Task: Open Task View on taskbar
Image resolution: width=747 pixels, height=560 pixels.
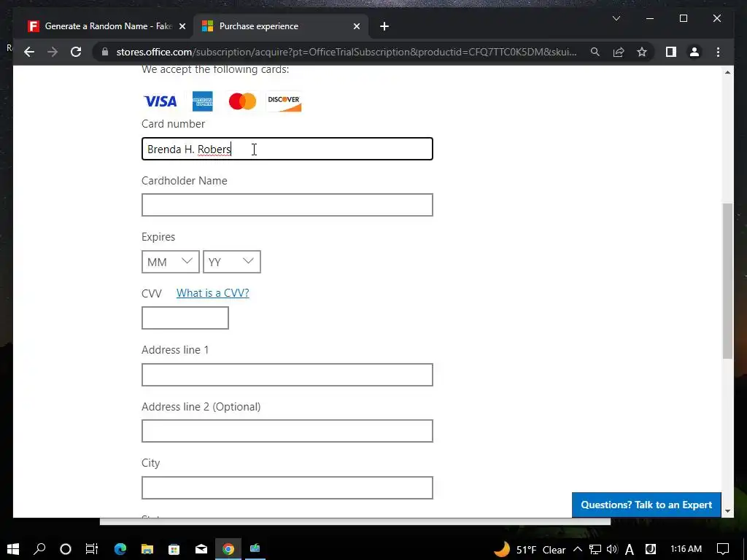Action: point(92,549)
